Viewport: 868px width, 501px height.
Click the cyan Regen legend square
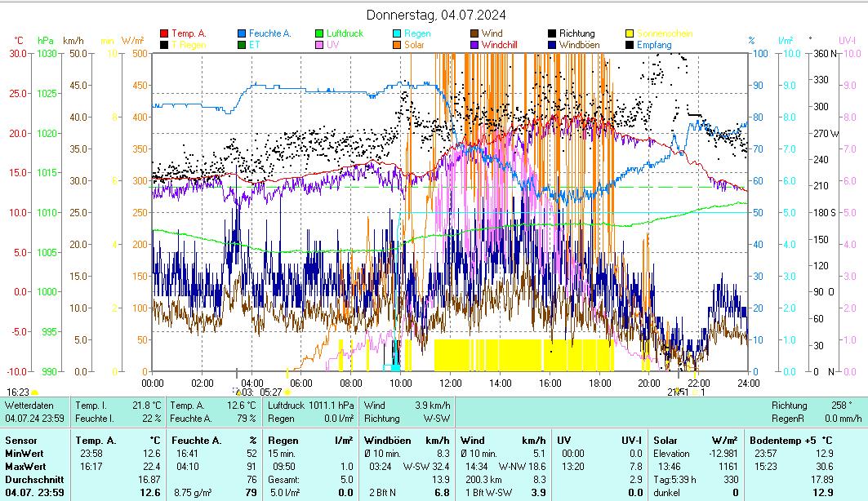click(x=397, y=34)
